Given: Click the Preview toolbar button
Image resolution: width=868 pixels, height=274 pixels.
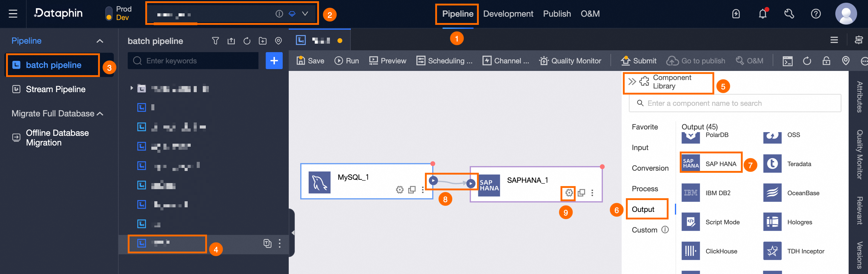Looking at the screenshot, I should click(387, 61).
